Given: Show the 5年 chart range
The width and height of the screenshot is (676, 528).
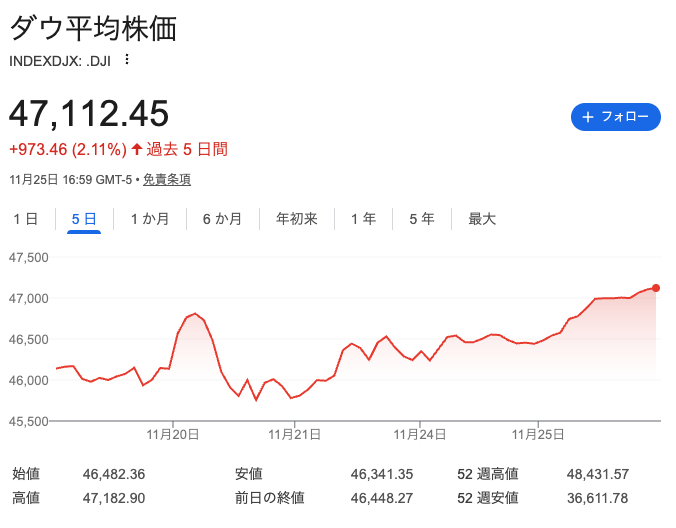Looking at the screenshot, I should 421,219.
